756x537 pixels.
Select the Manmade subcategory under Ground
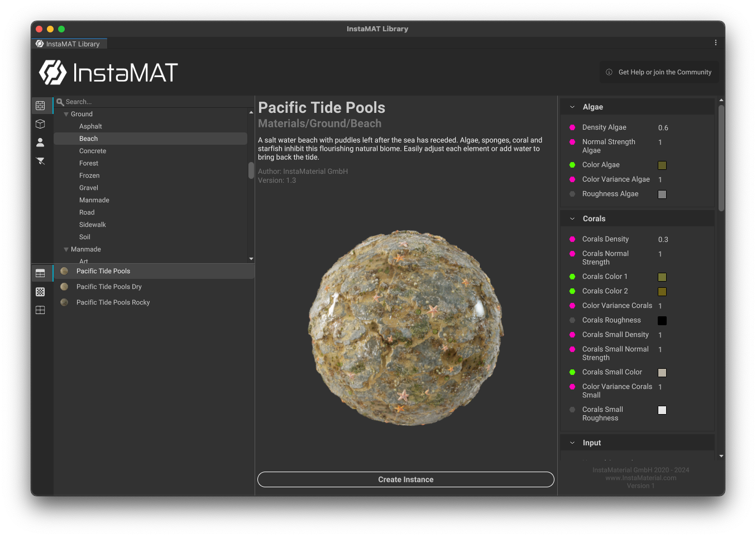94,200
